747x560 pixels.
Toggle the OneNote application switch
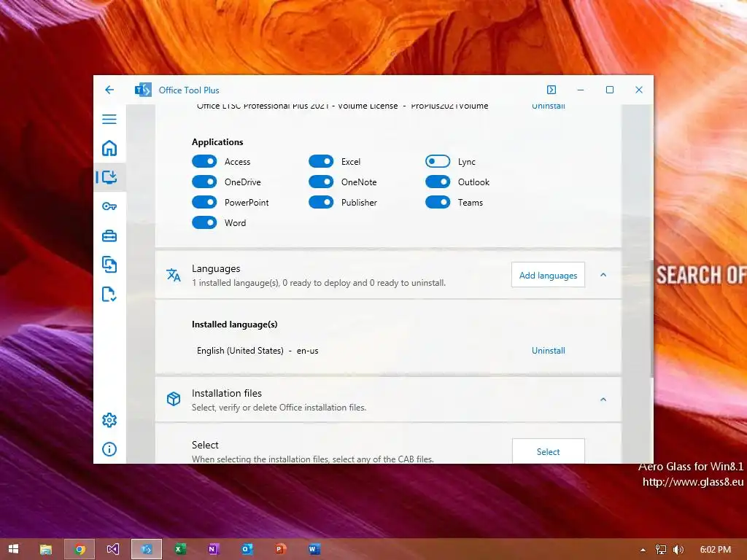coord(321,182)
